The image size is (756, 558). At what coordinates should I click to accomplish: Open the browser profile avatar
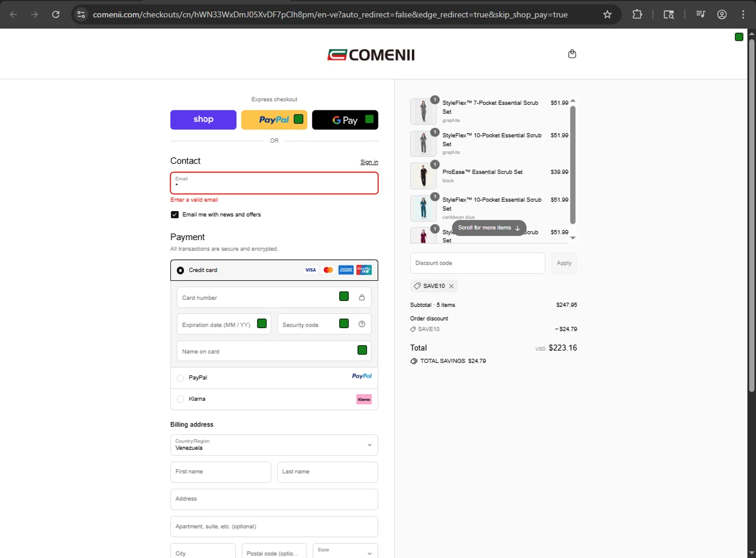coord(722,15)
